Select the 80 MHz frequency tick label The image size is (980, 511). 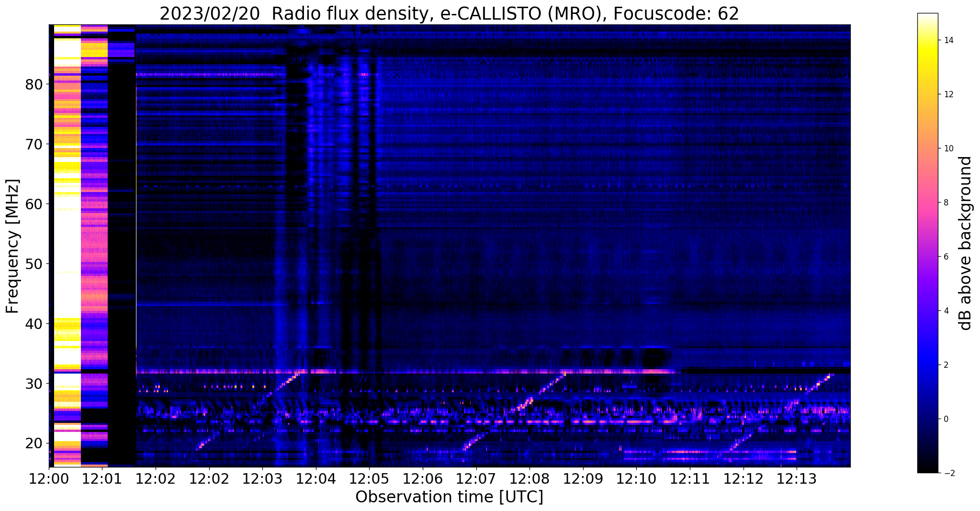(x=34, y=85)
